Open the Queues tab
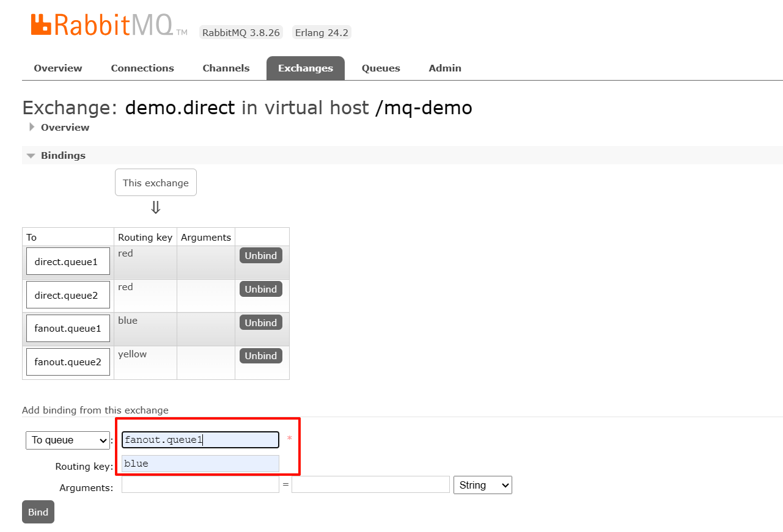The width and height of the screenshot is (783, 532). [381, 68]
